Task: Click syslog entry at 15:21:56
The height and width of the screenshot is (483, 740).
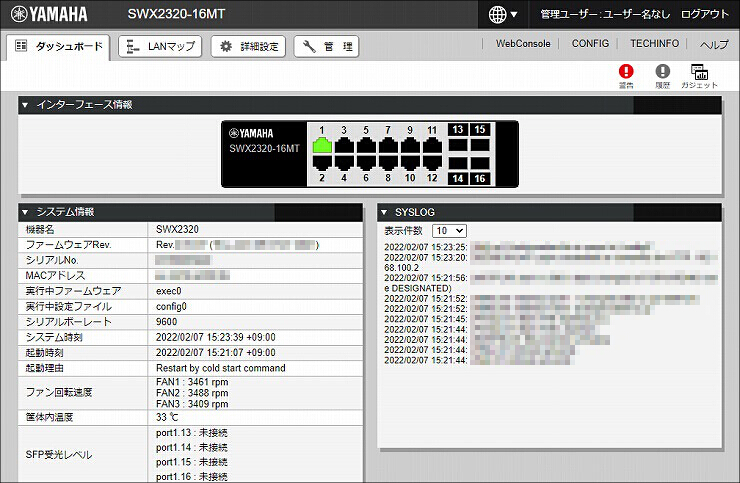Action: point(551,283)
